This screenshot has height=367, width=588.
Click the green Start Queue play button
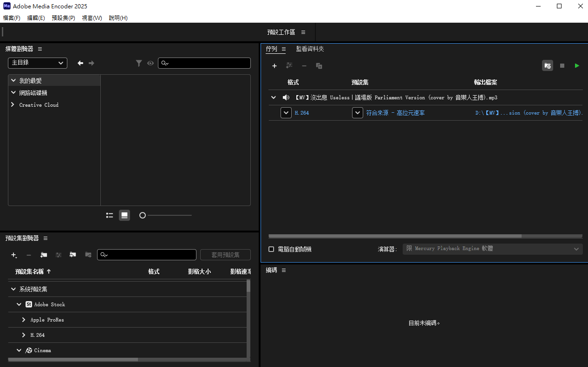click(577, 66)
